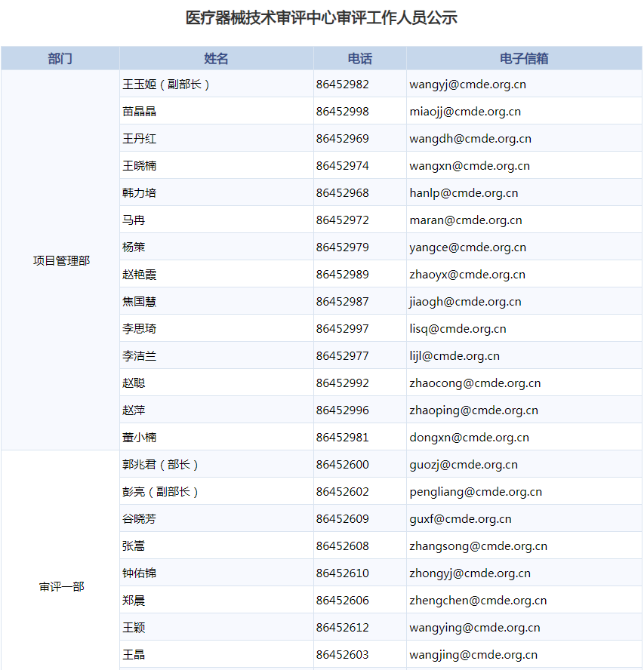Screen dimensions: 644x670
Task: Select the page title 医疗器械技术审评中心审评工作人员公示
Action: (322, 18)
